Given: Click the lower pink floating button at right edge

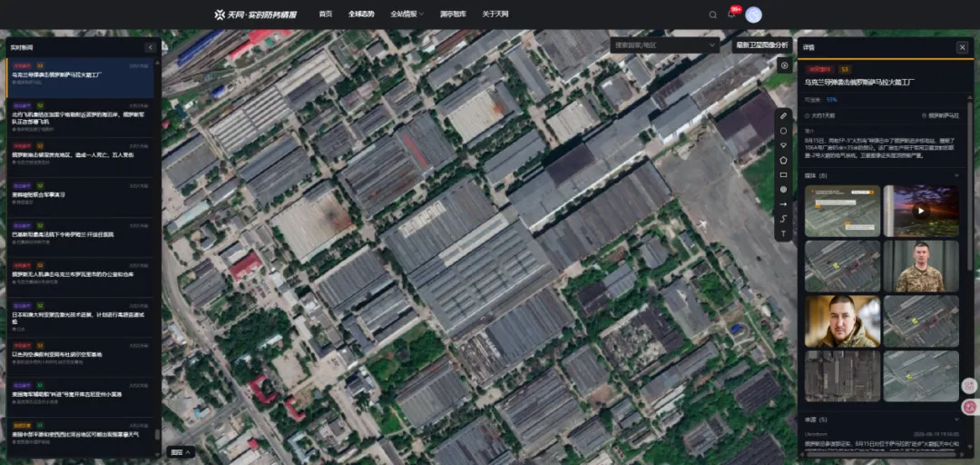Looking at the screenshot, I should (x=969, y=407).
